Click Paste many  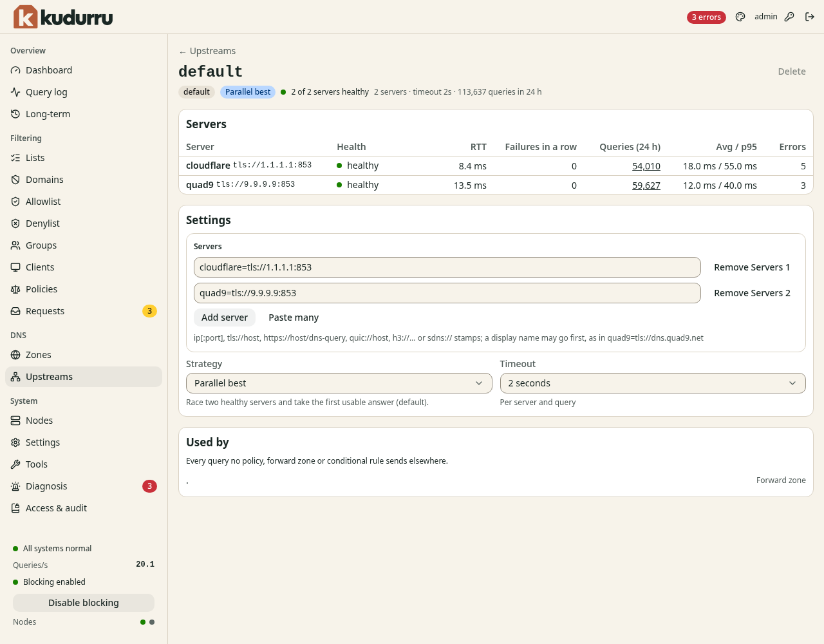(x=294, y=317)
